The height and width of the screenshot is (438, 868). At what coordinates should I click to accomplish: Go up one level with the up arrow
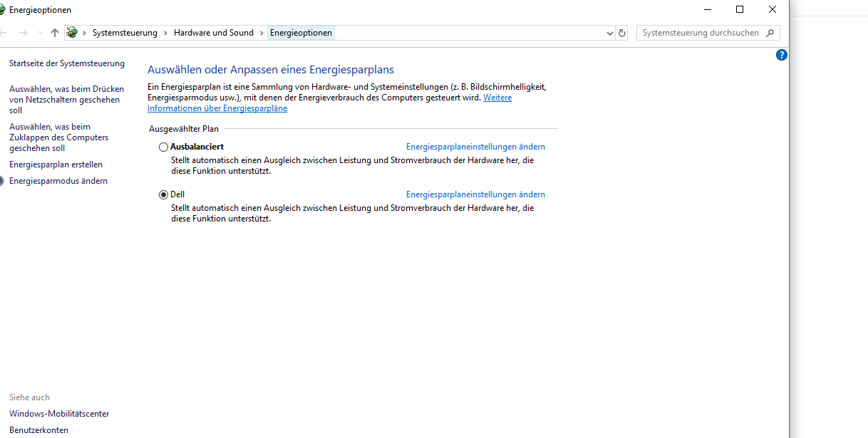coord(55,33)
